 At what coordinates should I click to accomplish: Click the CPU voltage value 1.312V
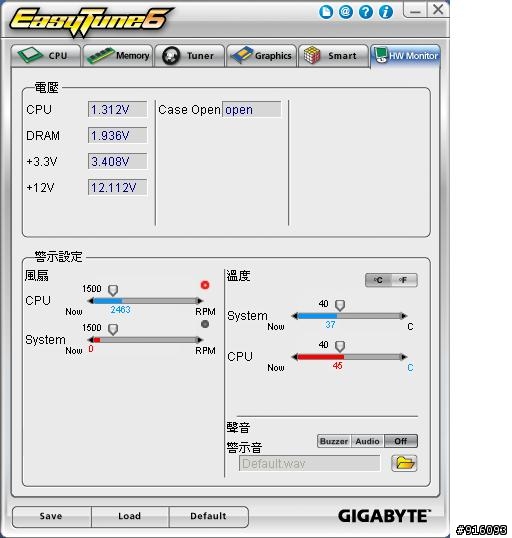tap(117, 109)
